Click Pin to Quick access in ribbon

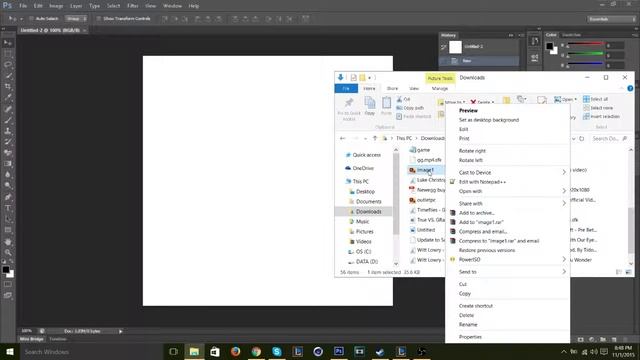(349, 109)
